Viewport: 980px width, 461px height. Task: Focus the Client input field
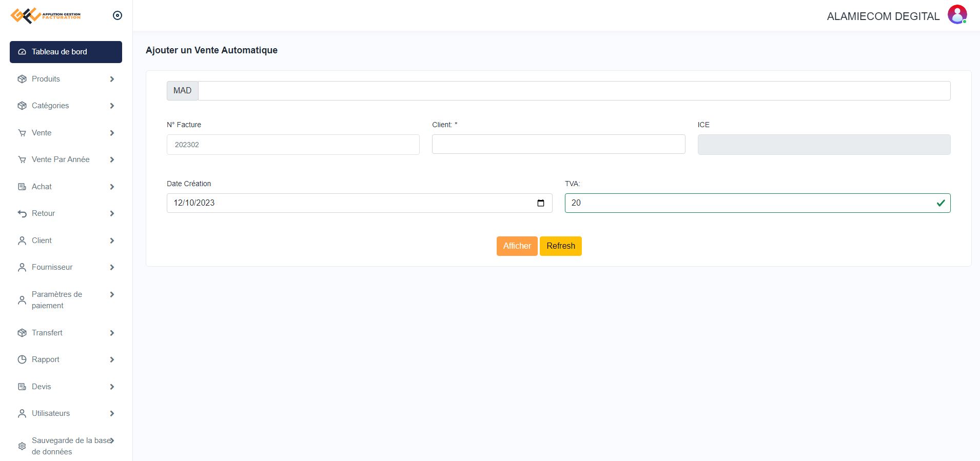pos(558,144)
